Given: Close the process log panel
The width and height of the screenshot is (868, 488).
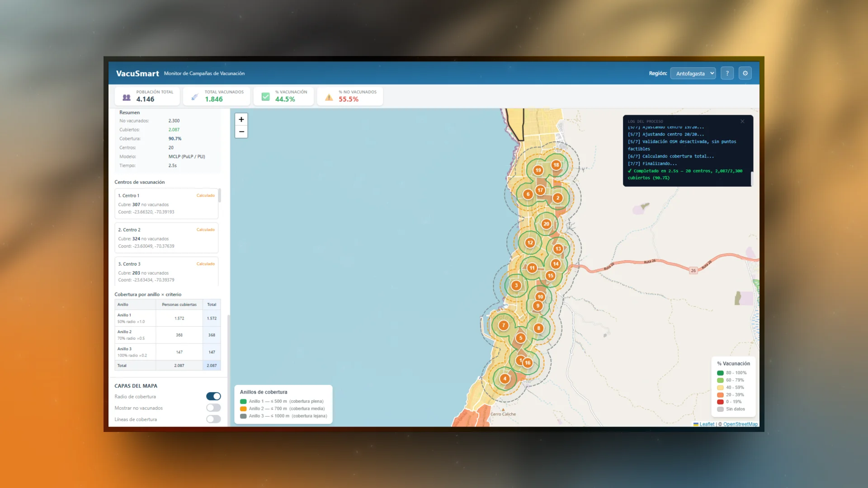Looking at the screenshot, I should [x=742, y=121].
